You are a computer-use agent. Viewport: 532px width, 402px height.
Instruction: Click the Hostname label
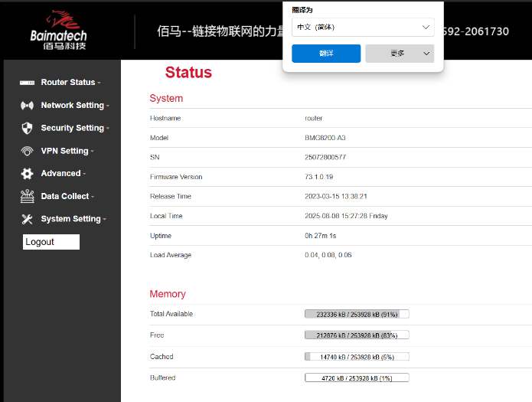coord(165,118)
